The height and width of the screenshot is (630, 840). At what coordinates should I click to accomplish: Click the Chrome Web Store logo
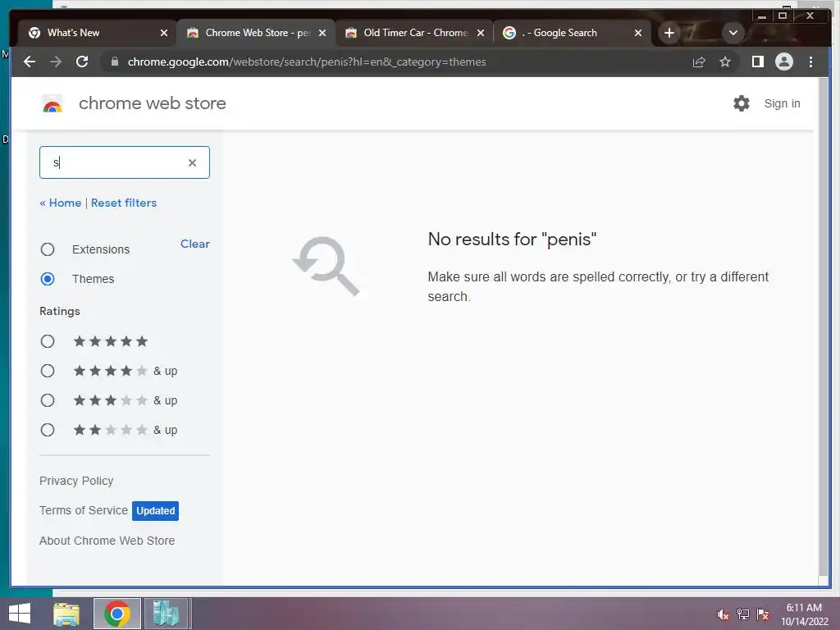point(52,103)
